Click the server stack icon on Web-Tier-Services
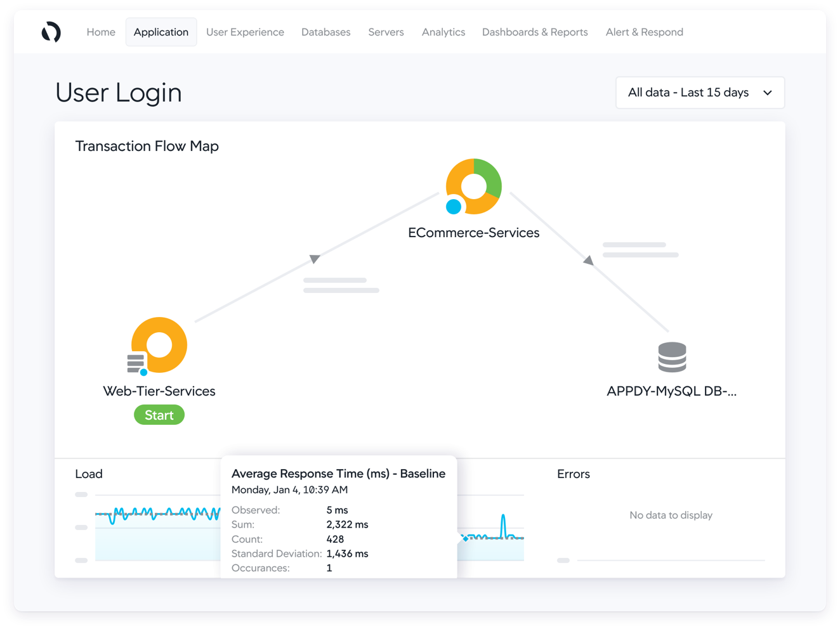 click(135, 363)
